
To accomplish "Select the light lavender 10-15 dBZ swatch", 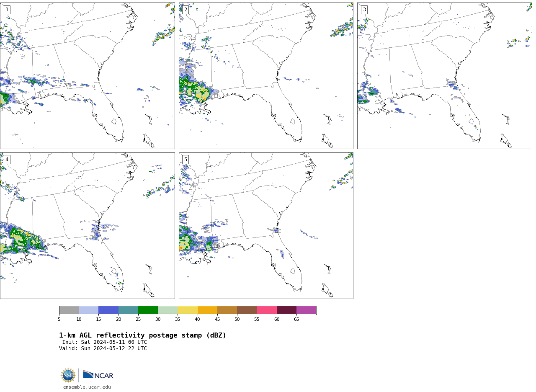I will tap(89, 310).
